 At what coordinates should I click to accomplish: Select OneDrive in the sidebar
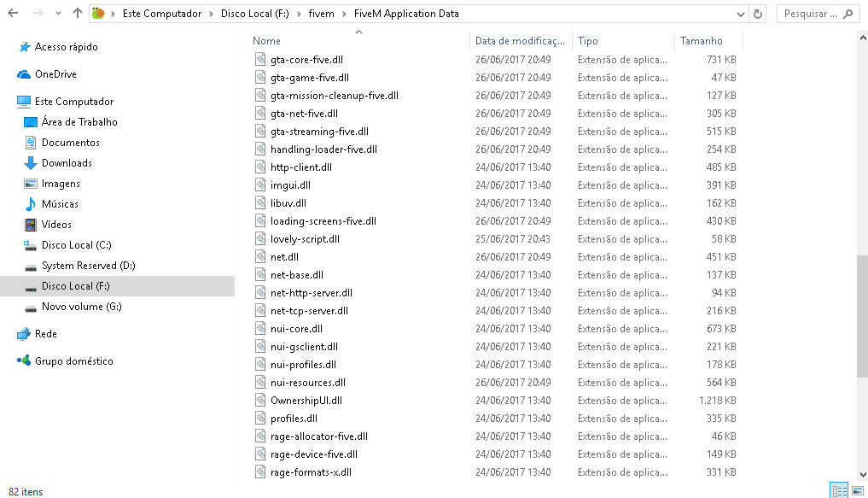click(x=55, y=74)
